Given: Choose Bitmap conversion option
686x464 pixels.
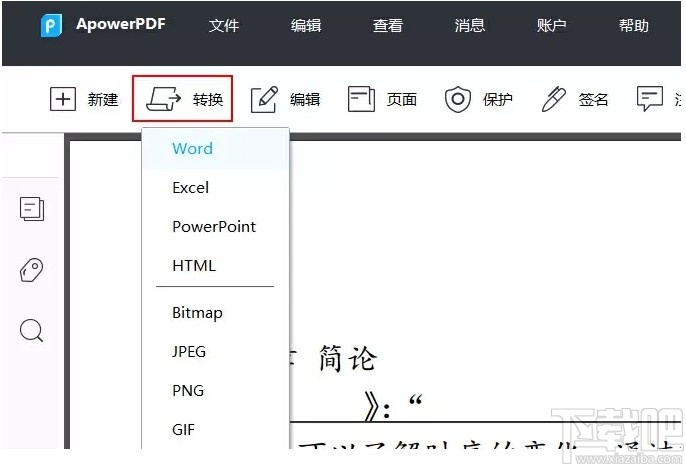Looking at the screenshot, I should pyautogui.click(x=215, y=313).
